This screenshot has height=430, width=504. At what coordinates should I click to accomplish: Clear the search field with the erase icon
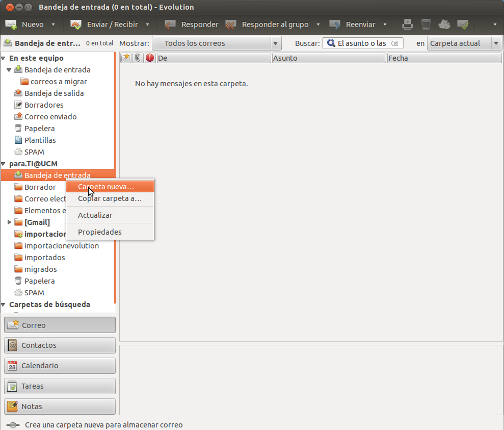pos(395,43)
